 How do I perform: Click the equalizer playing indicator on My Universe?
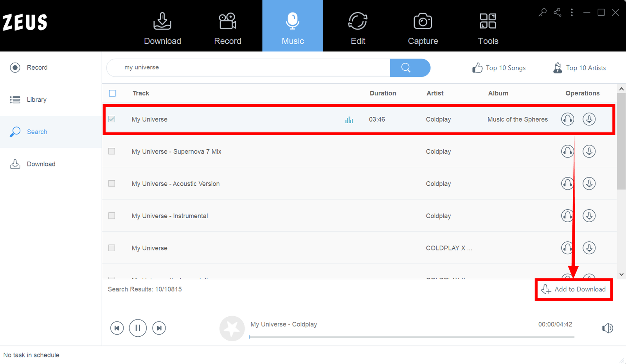coord(349,120)
